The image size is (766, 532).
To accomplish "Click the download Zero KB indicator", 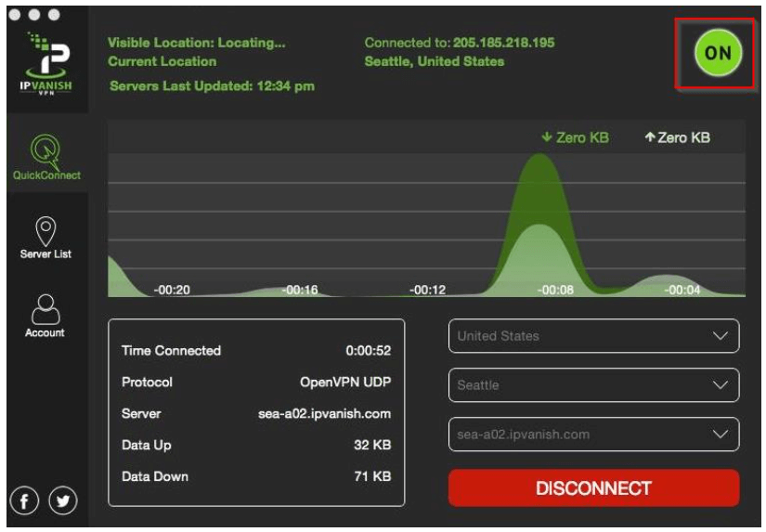I will coord(576,137).
